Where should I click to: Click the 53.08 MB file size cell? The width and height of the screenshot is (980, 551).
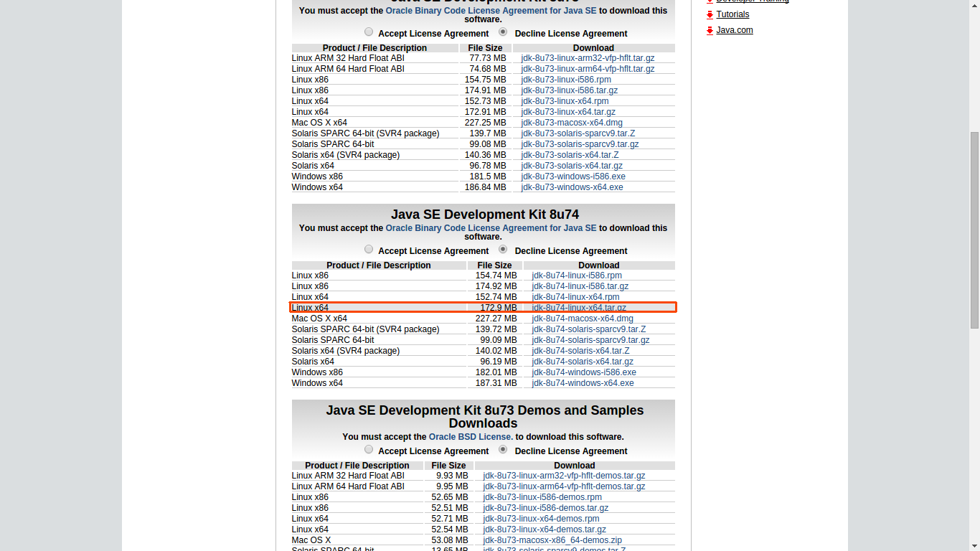[450, 540]
